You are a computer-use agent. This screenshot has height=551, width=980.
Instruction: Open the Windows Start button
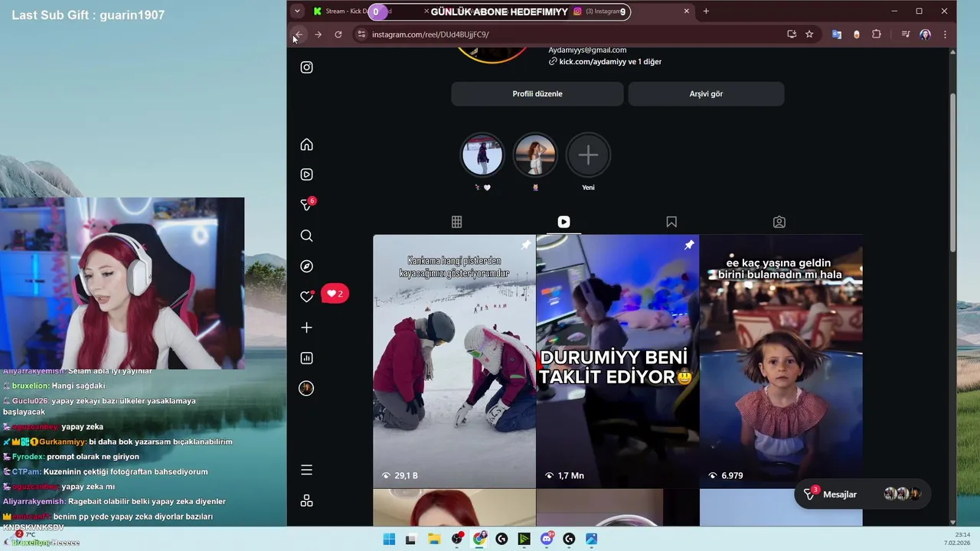(389, 539)
